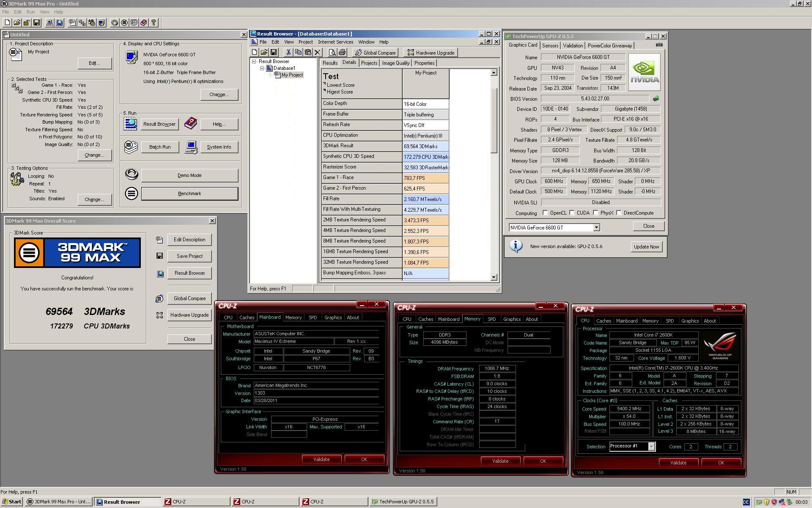
Task: Click Start button on taskbar
Action: tap(12, 502)
